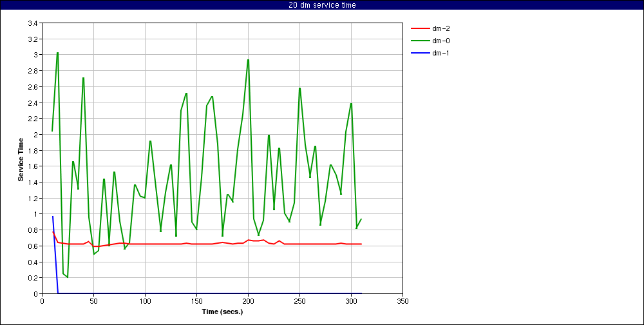Screen dimensions: 644x325
Task: Click the 2.4 tick label on y-axis
Action: [x=32, y=103]
